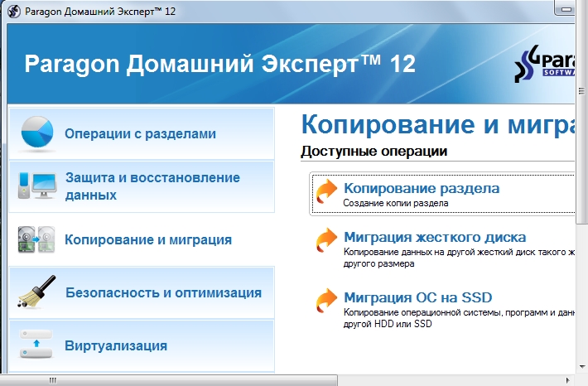Click the computer icon for data protection

37,186
